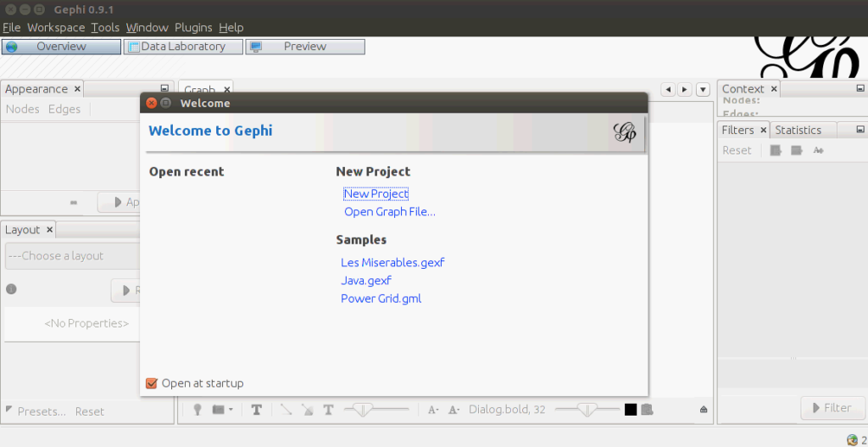Open the Tools menu

point(105,27)
